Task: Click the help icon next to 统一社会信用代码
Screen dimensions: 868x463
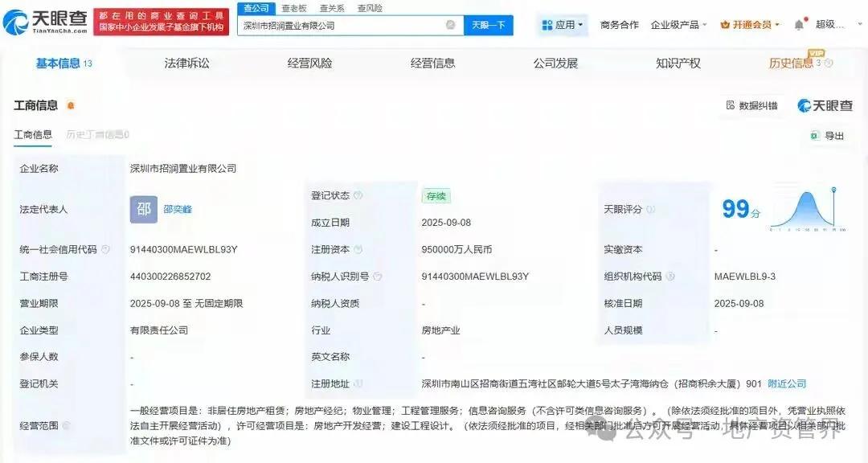Action: [x=105, y=250]
